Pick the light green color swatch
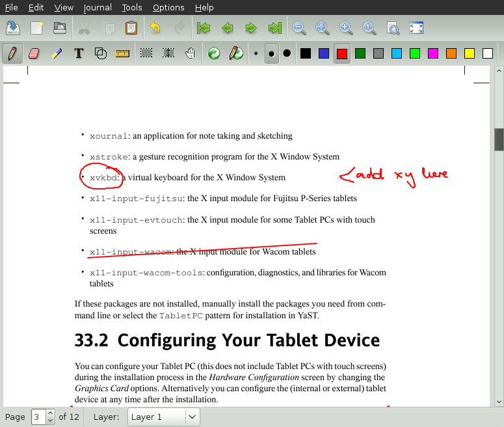This screenshot has width=504, height=427. tap(415, 53)
